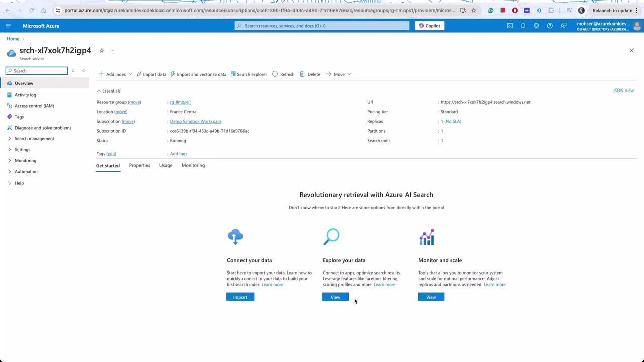This screenshot has width=644, height=362.
Task: Reload the page in the browser
Action: click(x=31, y=10)
